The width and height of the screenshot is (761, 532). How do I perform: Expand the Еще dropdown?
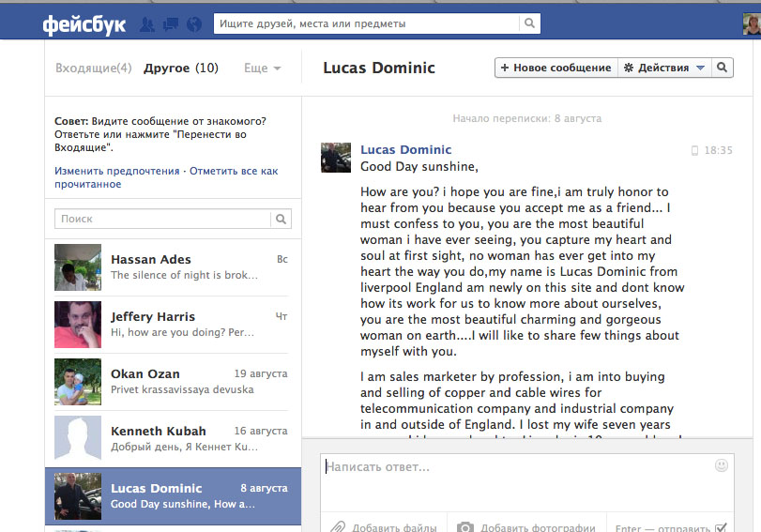click(262, 68)
